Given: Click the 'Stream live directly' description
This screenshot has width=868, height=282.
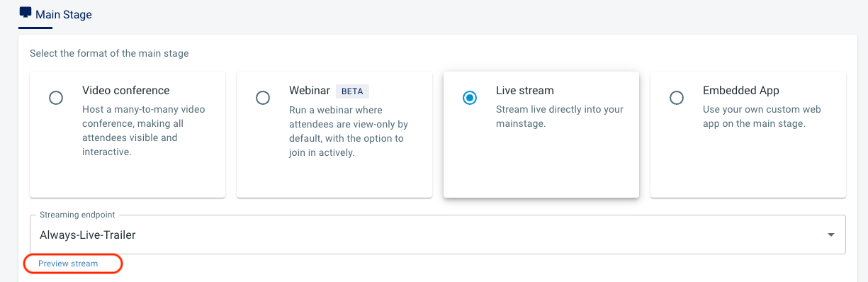Looking at the screenshot, I should tap(560, 117).
